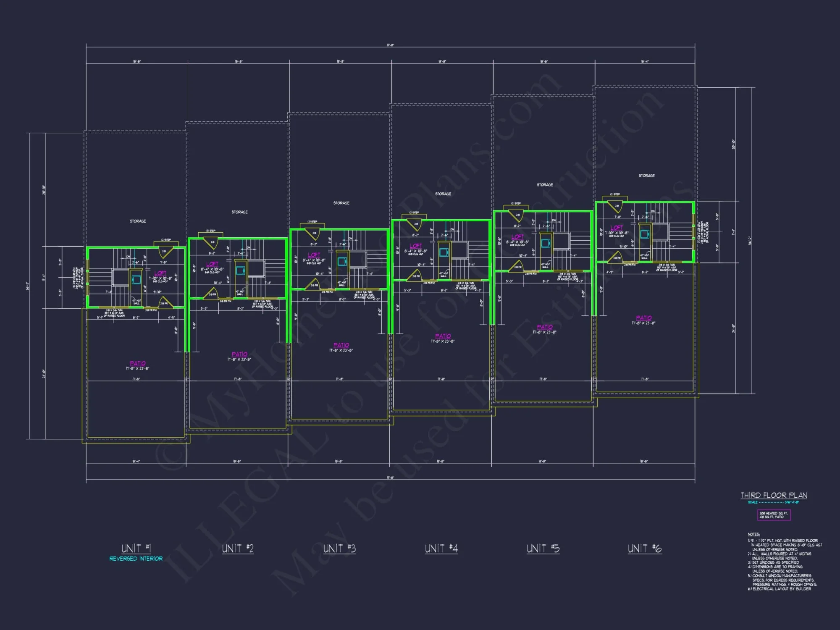Click the STORAGE label above Unit 1

click(138, 221)
